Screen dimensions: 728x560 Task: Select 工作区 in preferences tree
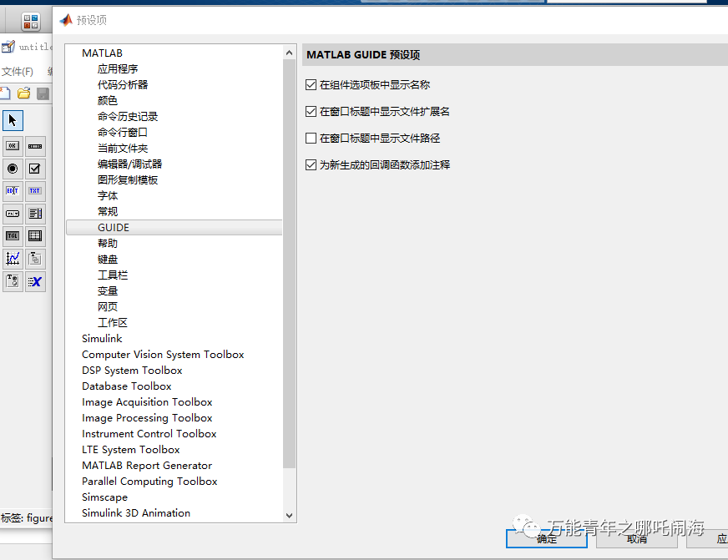click(113, 322)
